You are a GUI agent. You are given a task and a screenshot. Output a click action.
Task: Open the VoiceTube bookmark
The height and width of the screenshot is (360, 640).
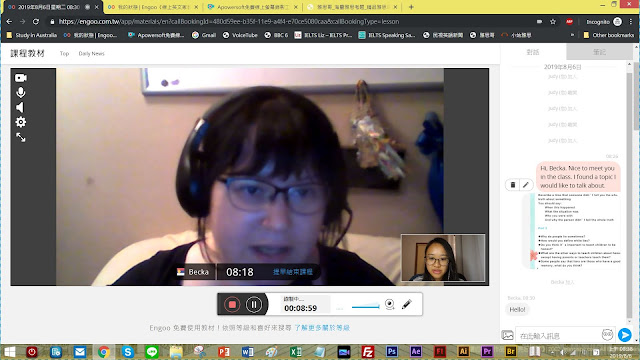tap(240, 35)
